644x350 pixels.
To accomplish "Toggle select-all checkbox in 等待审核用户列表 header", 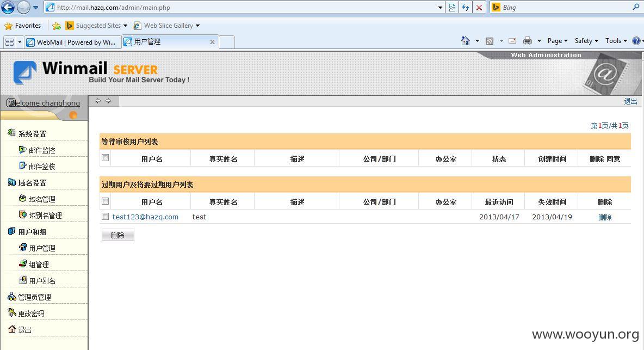I will point(105,158).
